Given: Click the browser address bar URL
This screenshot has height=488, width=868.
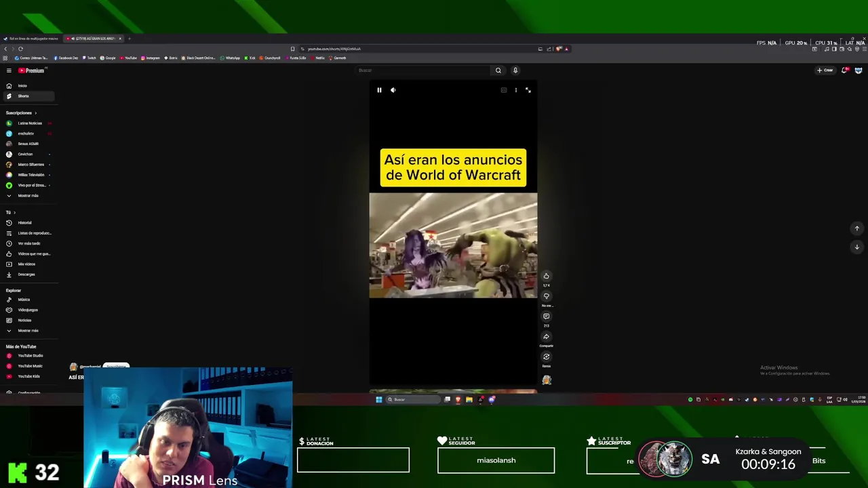Looking at the screenshot, I should pyautogui.click(x=334, y=49).
